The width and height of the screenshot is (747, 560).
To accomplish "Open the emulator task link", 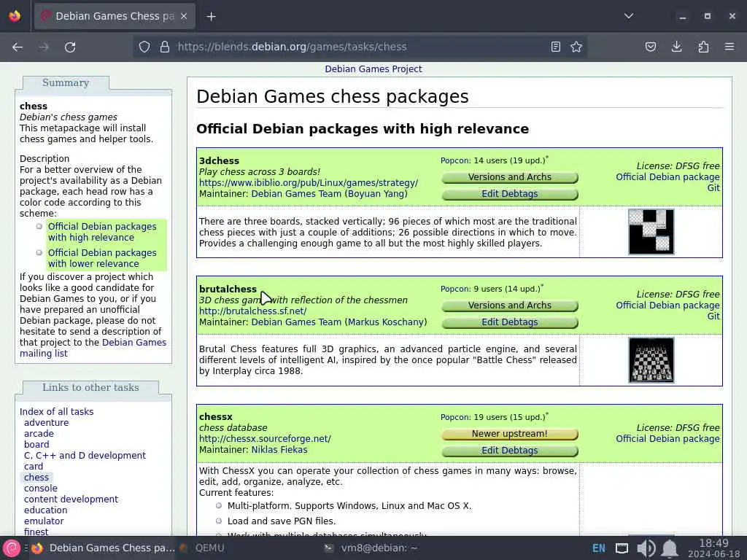I will [44, 521].
